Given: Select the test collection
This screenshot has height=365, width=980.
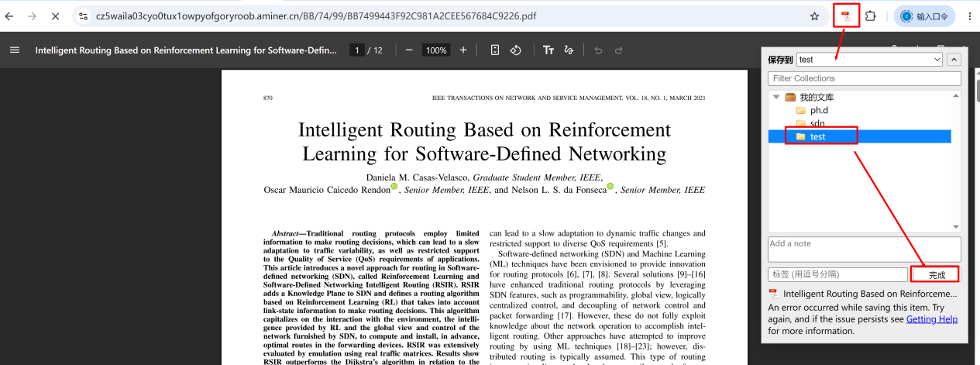Looking at the screenshot, I should (x=859, y=136).
